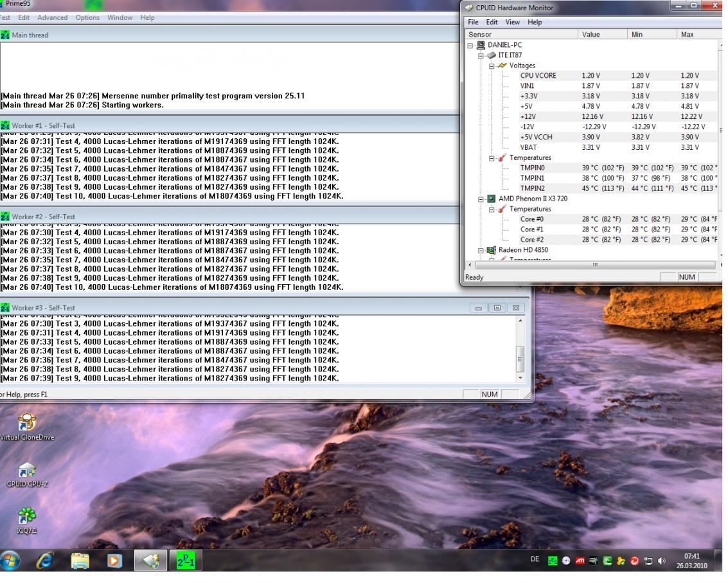Open ATI Catalyst tray icon
This screenshot has height=583, width=728.
coord(580,561)
